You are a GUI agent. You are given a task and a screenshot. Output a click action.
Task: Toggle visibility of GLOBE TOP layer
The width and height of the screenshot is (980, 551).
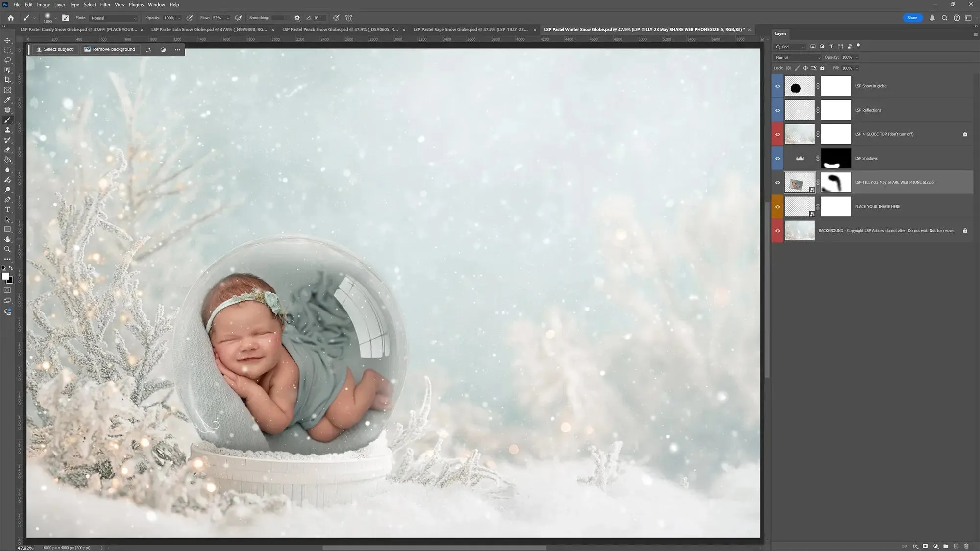pos(777,134)
